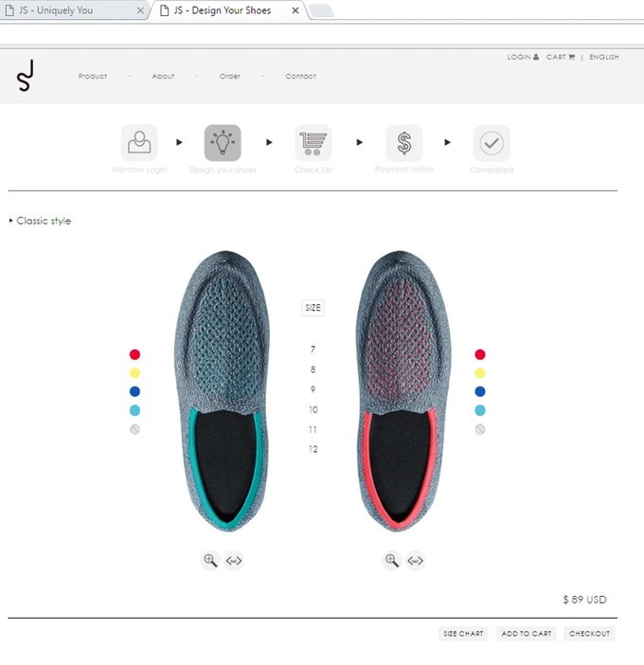Image resolution: width=644 pixels, height=665 pixels.
Task: Pick size 7
Action: coord(313,350)
